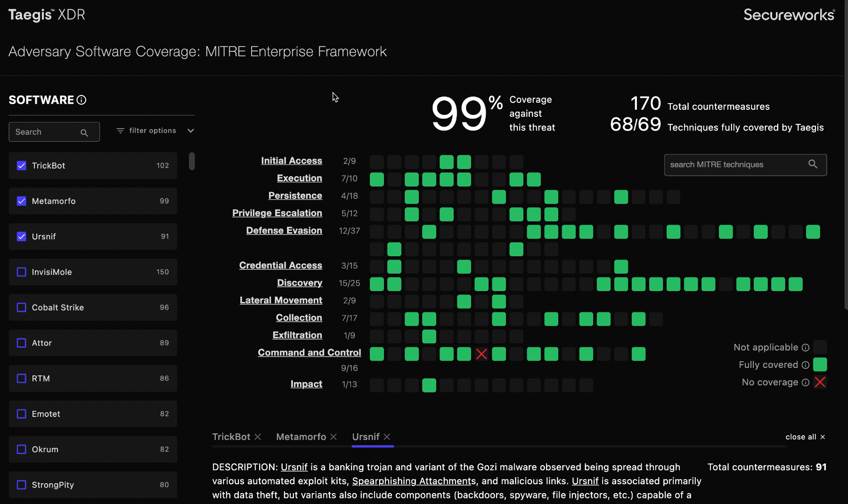Viewport: 848px width, 504px height.
Task: Open the Discovery tactic link
Action: [300, 283]
